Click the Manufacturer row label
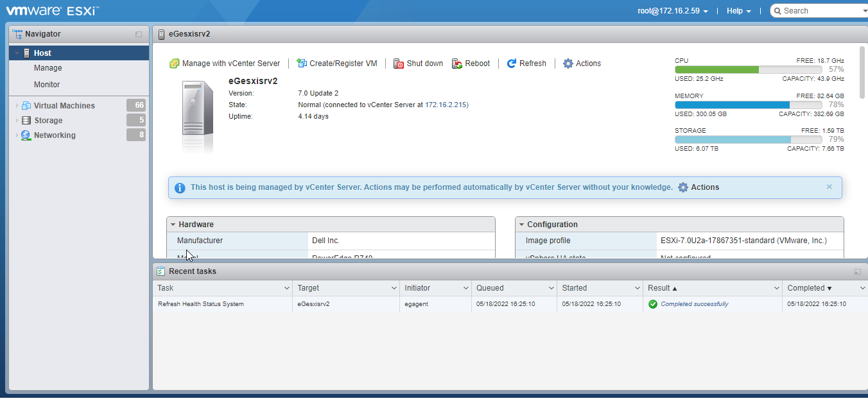 click(x=200, y=241)
